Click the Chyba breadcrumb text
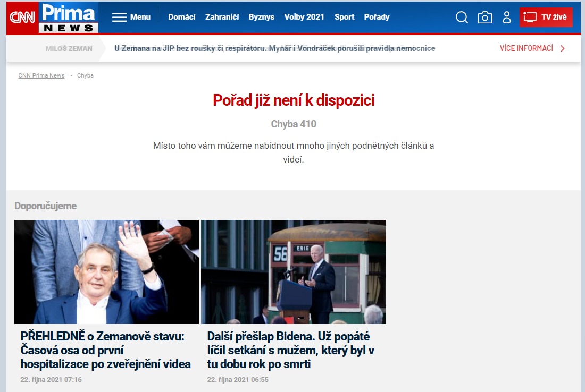 tap(85, 75)
